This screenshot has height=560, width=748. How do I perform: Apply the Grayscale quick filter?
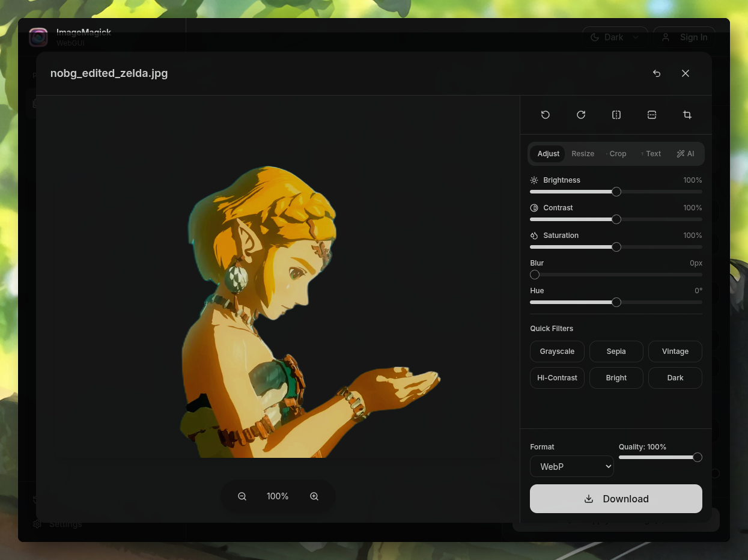557,352
